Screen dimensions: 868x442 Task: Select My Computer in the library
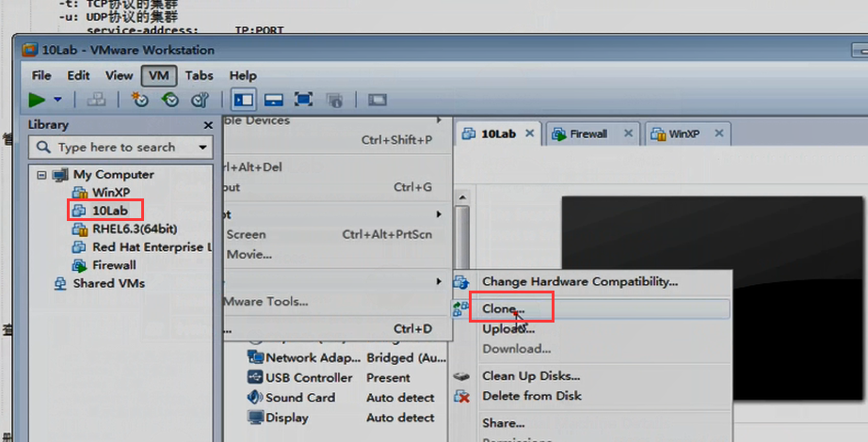tap(114, 175)
